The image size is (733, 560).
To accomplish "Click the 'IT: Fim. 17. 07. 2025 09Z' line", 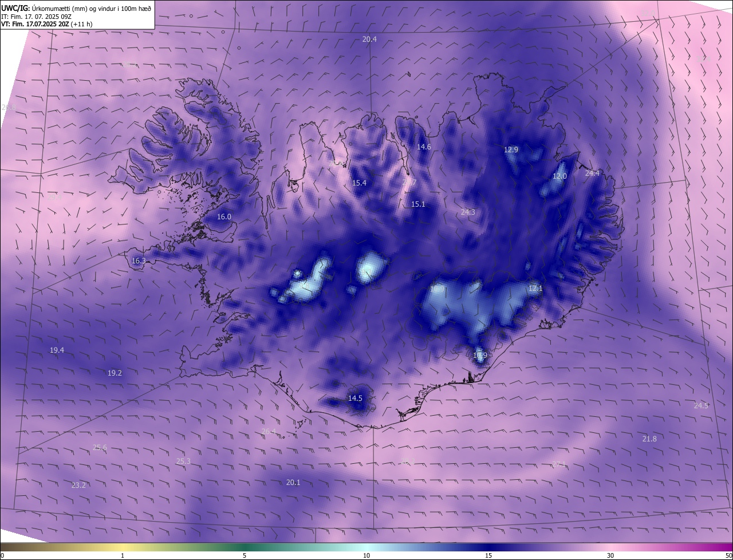I will (x=37, y=16).
